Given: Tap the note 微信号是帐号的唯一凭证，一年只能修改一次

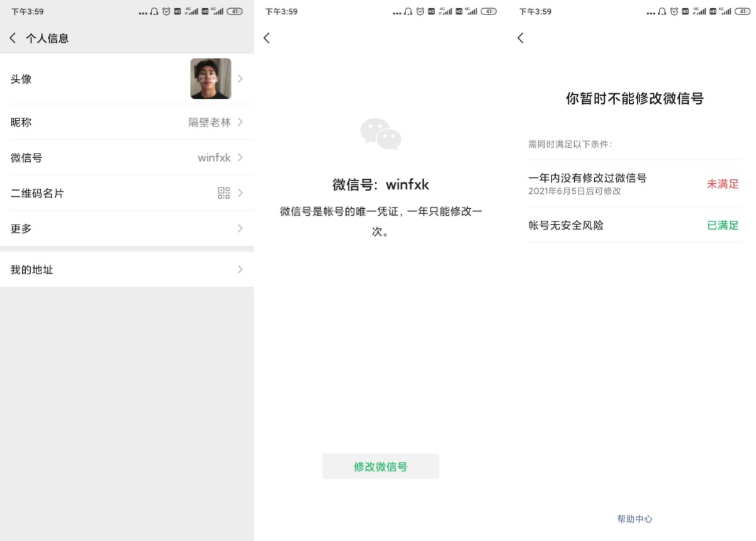Looking at the screenshot, I should pyautogui.click(x=381, y=221).
